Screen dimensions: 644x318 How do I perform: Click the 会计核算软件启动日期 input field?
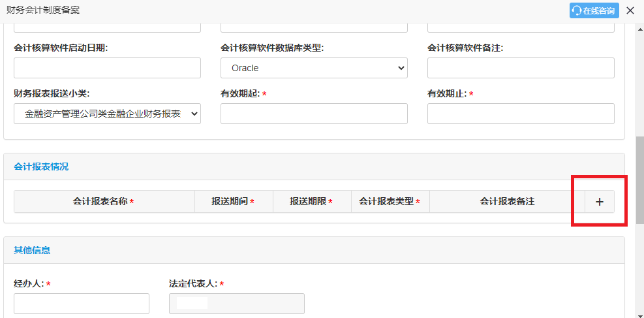pos(107,68)
